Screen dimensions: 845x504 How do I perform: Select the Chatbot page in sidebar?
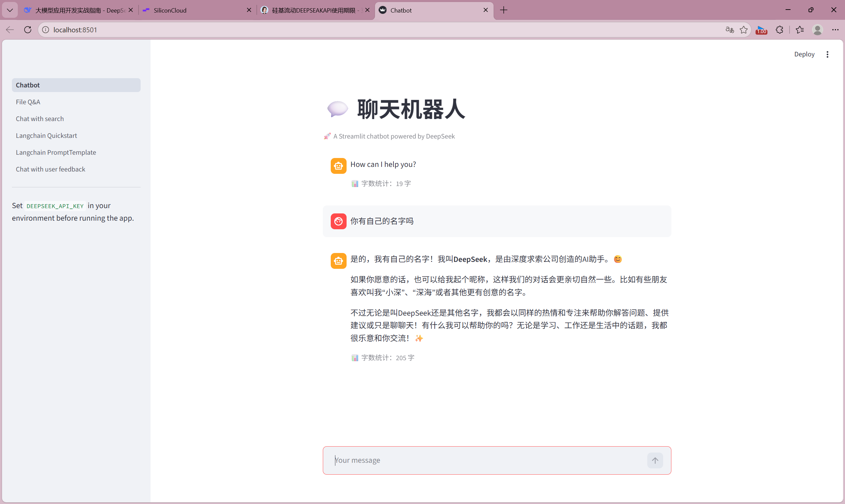point(76,85)
